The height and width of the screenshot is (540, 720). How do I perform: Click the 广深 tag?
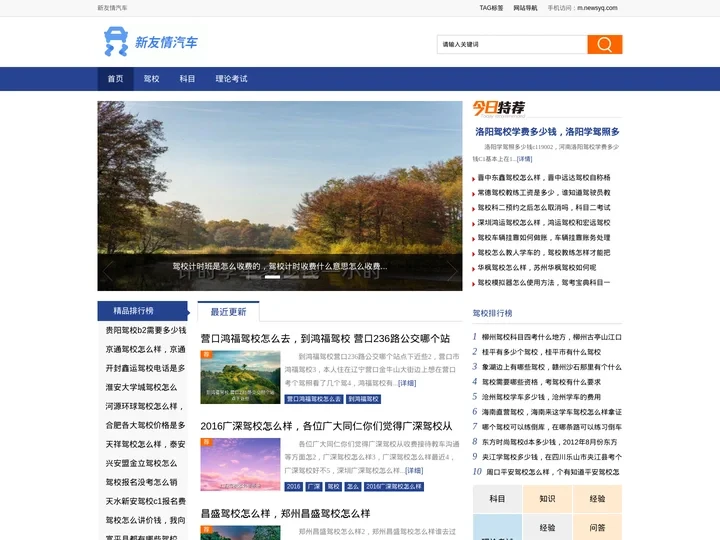pyautogui.click(x=314, y=487)
